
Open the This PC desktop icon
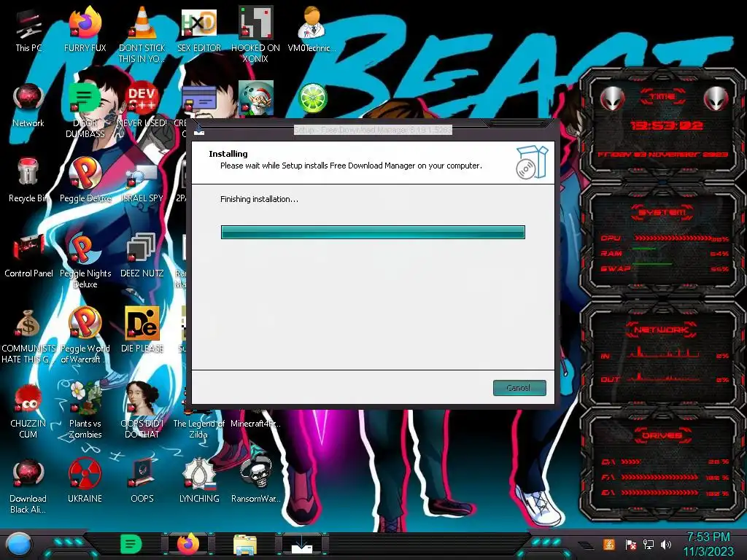28,31
